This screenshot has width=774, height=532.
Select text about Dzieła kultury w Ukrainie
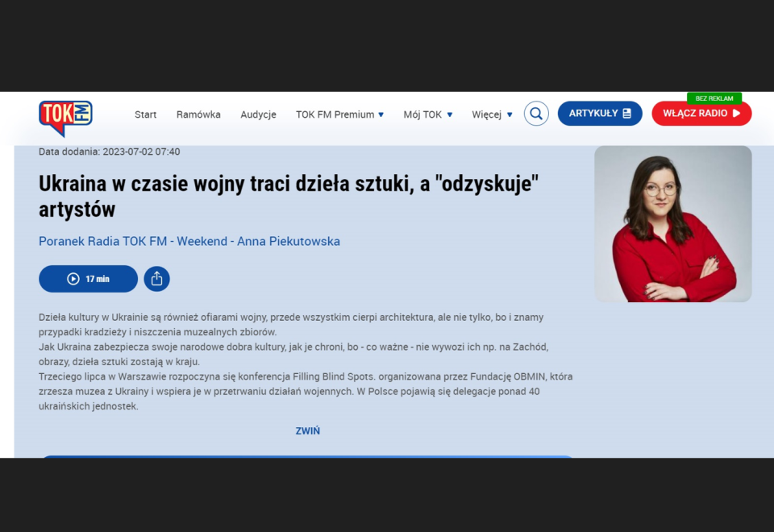tap(291, 325)
